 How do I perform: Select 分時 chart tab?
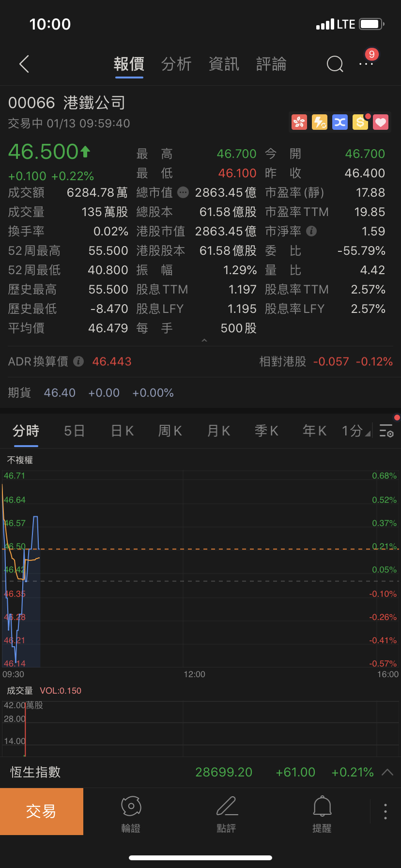26,430
